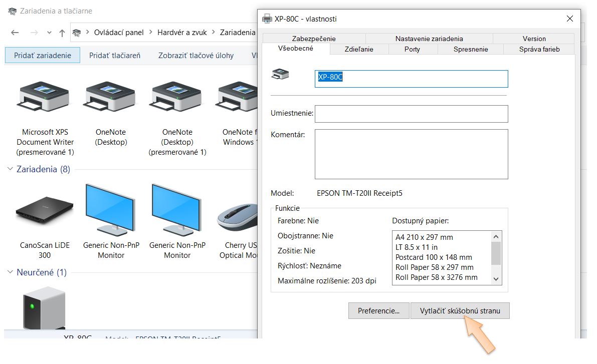Collapse the Neurčené (1) group
This screenshot has height=364, width=597.
pyautogui.click(x=10, y=272)
